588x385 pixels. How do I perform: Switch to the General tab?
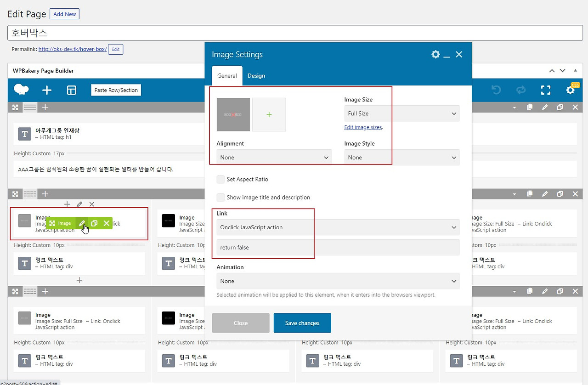227,76
